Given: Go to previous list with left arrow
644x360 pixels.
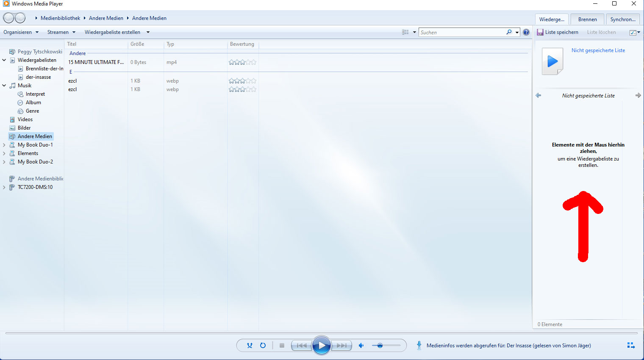Looking at the screenshot, I should [539, 96].
